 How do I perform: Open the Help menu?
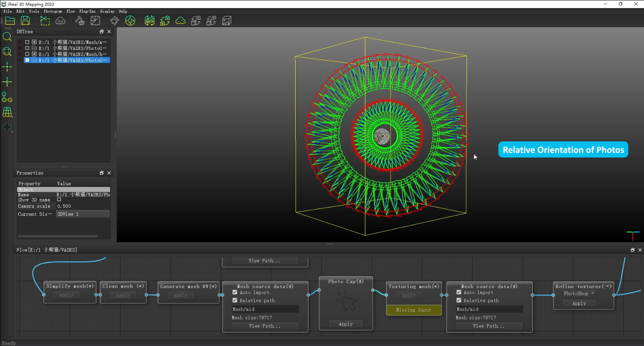(123, 11)
